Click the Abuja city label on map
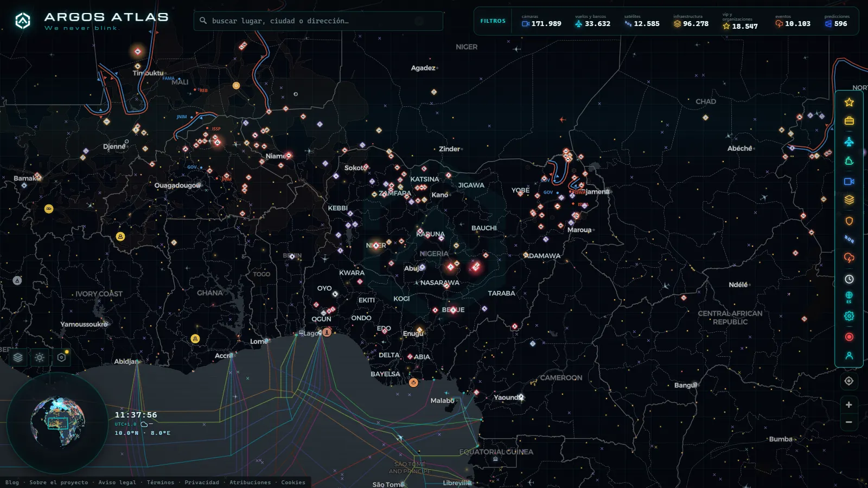 tap(412, 268)
